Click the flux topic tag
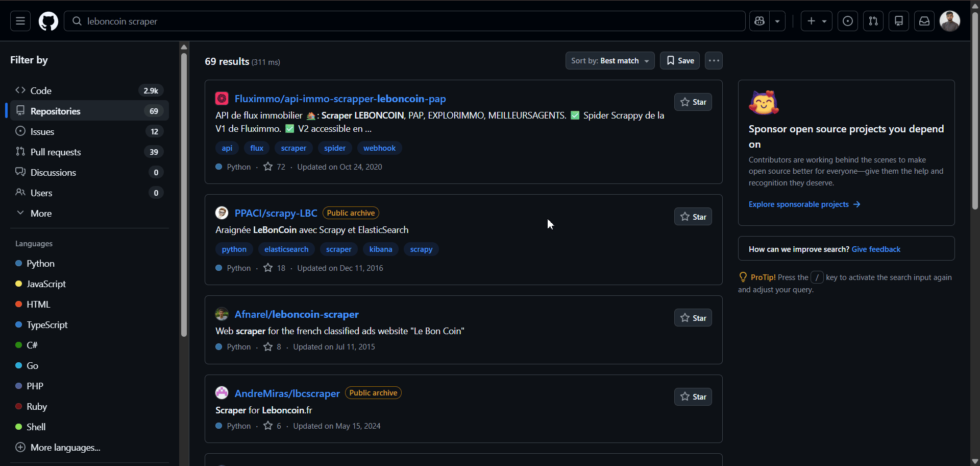980x466 pixels. (257, 148)
